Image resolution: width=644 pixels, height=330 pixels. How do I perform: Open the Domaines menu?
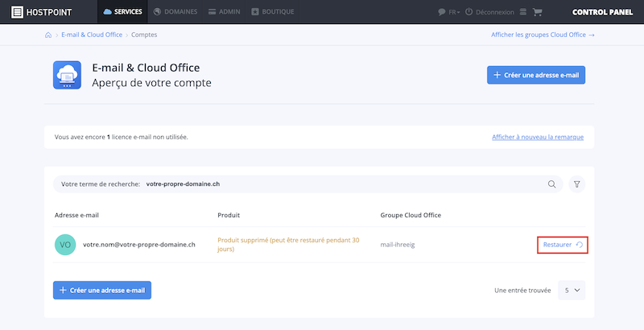175,12
